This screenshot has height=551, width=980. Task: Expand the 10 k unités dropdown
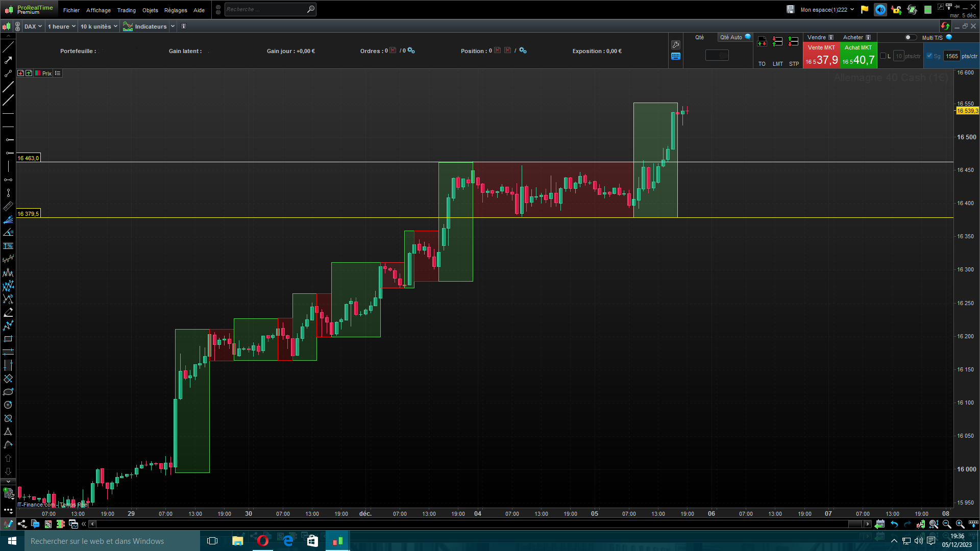point(99,27)
